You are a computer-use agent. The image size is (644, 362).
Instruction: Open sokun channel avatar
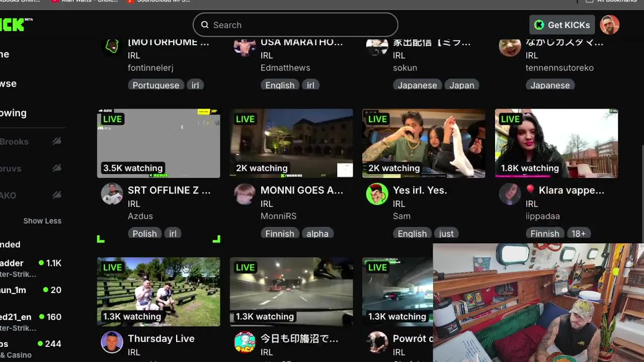point(377,46)
